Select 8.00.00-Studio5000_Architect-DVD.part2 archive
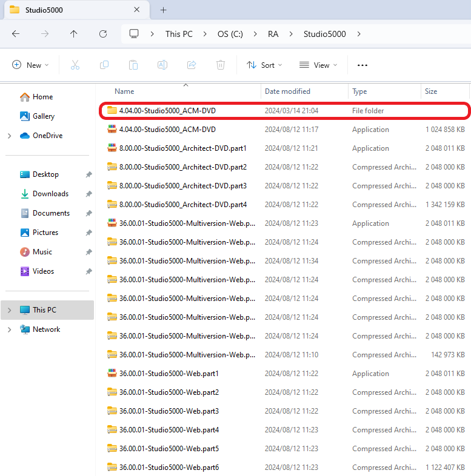This screenshot has width=471, height=476. pos(285,167)
